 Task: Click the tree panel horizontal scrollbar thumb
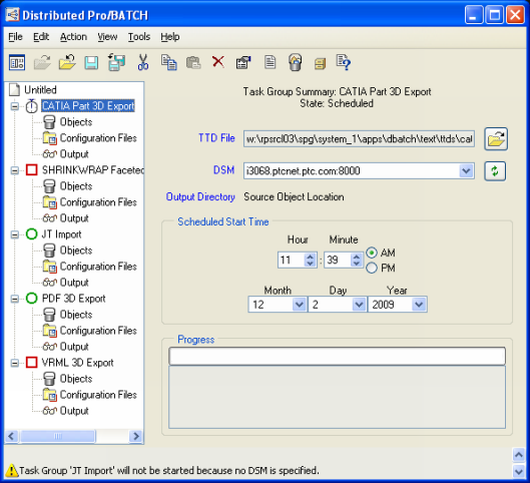[58, 436]
